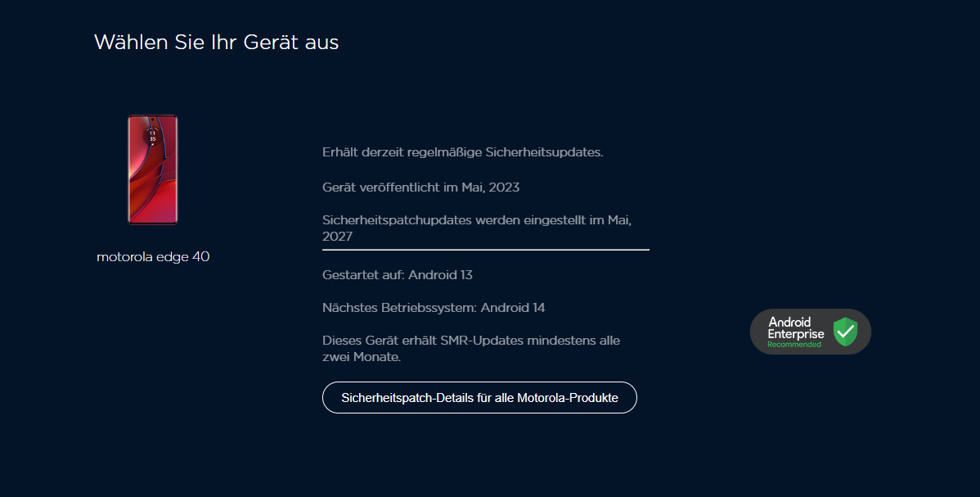Click the Android Enterprise text in the badge
The width and height of the screenshot is (980, 497).
click(x=795, y=328)
